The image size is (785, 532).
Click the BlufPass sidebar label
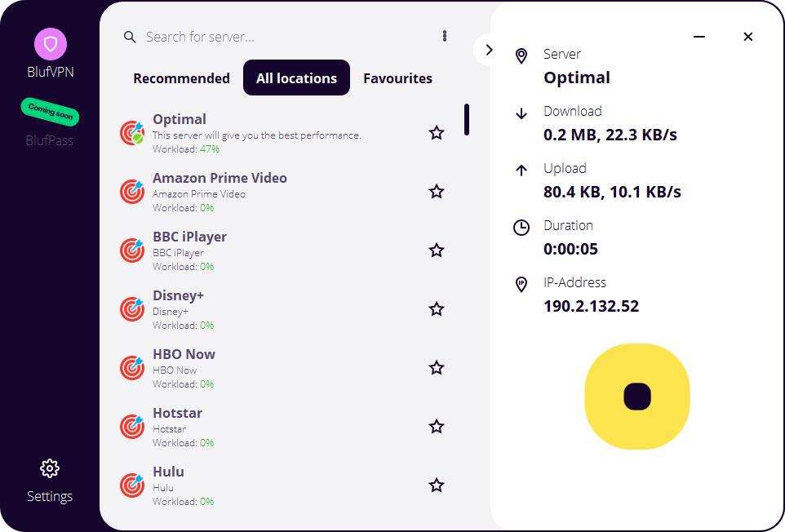pyautogui.click(x=50, y=140)
